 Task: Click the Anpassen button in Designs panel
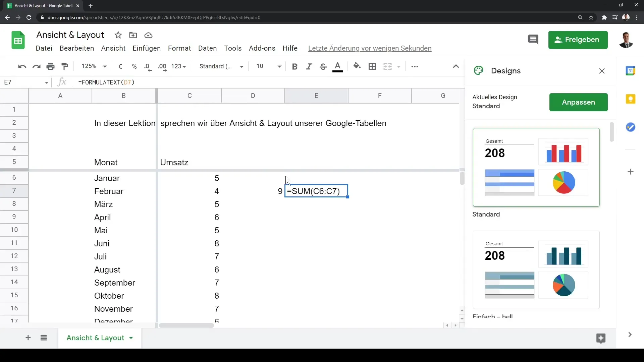578,102
